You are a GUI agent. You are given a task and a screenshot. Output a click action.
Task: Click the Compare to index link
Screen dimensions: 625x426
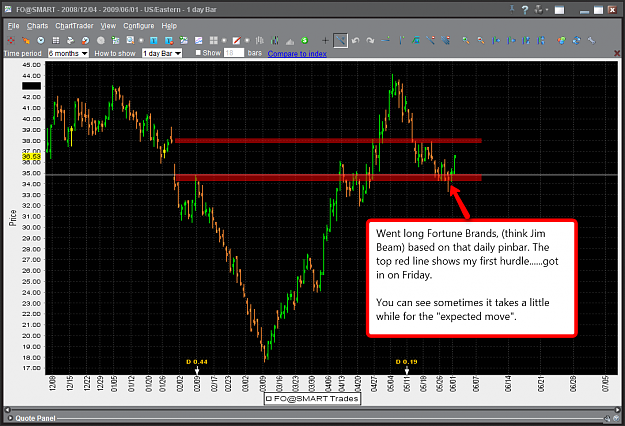[297, 54]
